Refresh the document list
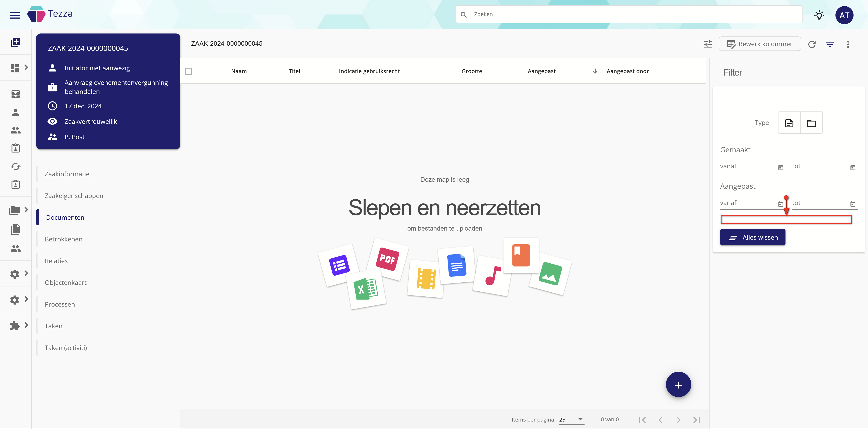Viewport: 868px width, 429px height. coord(812,44)
